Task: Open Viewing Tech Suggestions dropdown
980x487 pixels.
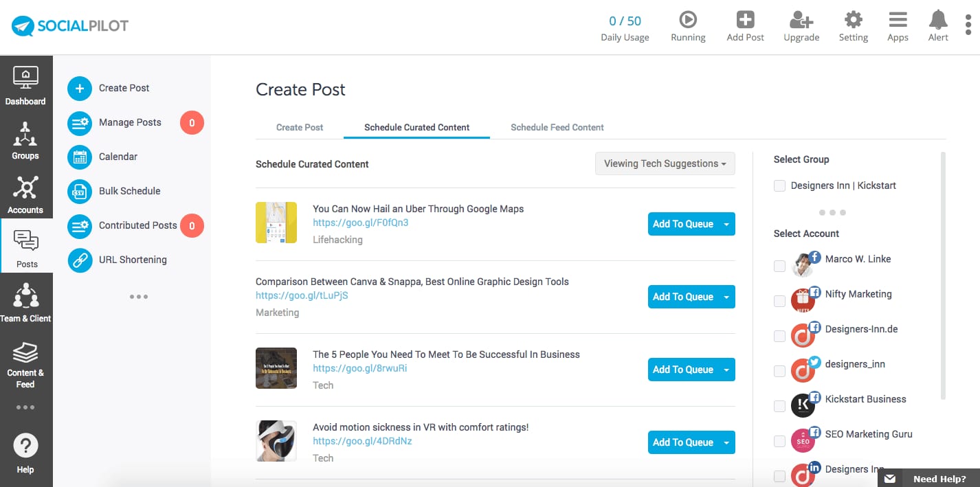Action: click(665, 163)
